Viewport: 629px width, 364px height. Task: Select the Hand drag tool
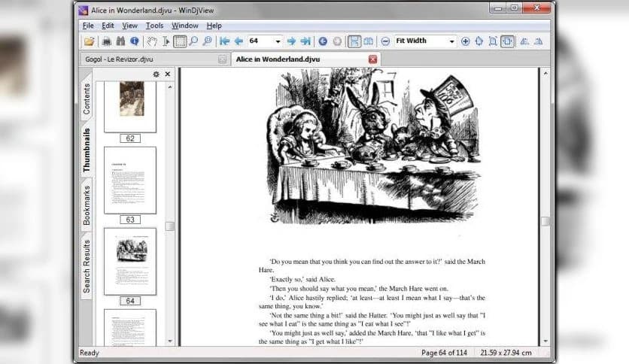pos(152,41)
